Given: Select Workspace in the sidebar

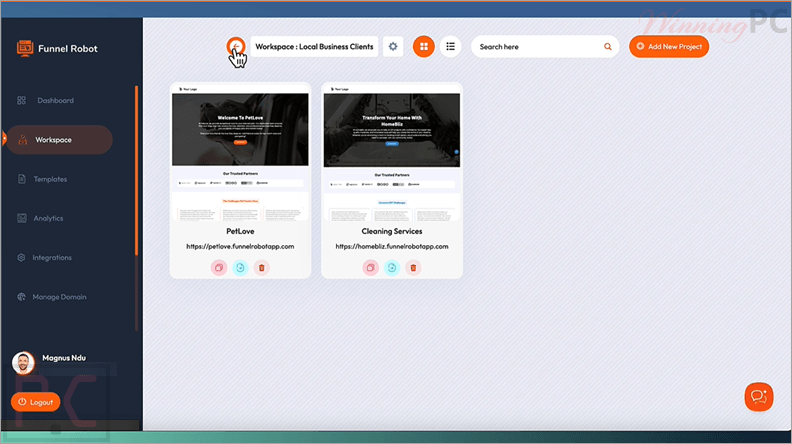Looking at the screenshot, I should click(60, 140).
